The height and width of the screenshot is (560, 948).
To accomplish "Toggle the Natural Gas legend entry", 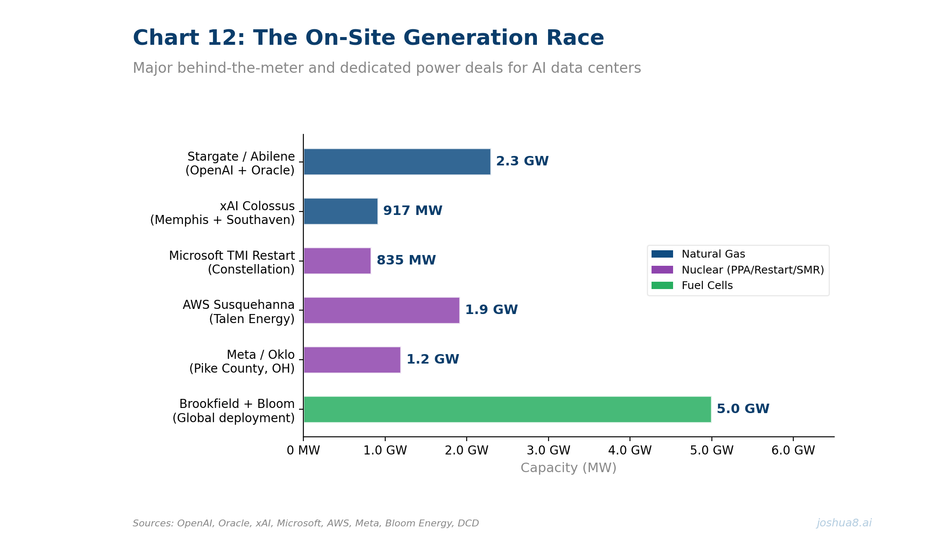I will tap(713, 254).
